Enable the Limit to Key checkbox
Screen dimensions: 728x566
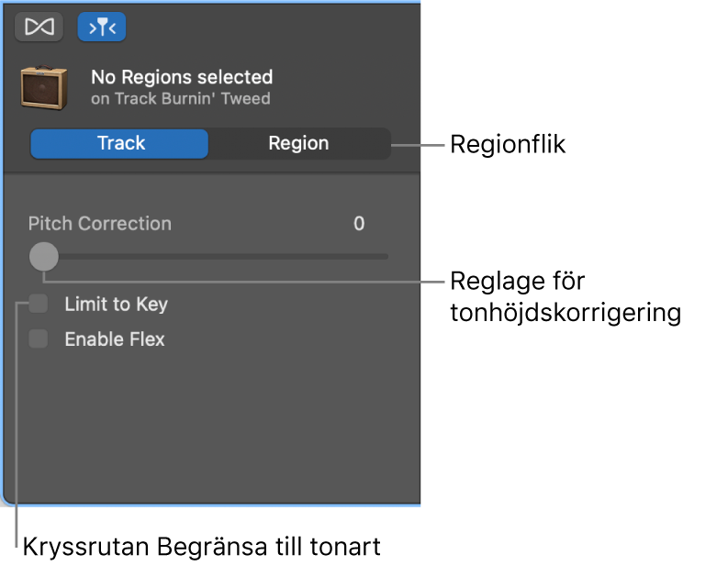[x=39, y=304]
